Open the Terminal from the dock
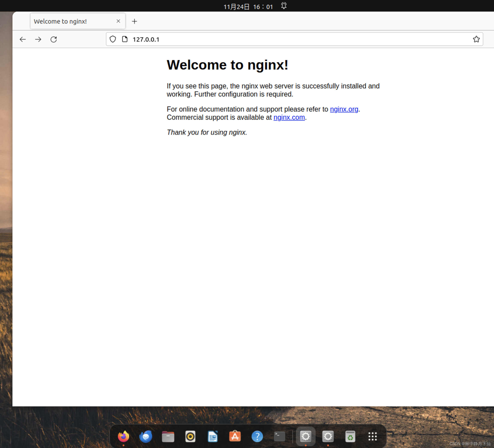This screenshot has height=448, width=494. point(279,436)
